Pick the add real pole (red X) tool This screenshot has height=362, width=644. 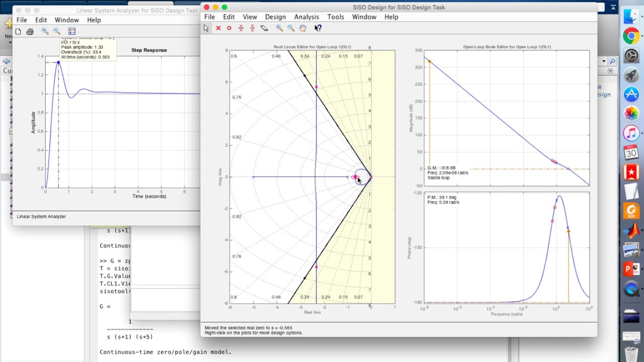[x=218, y=28]
